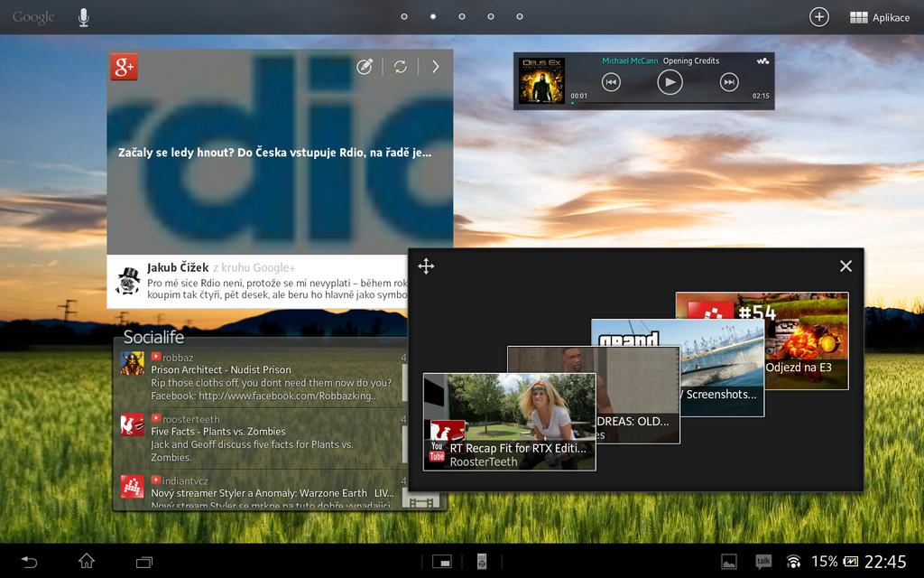Tap the compose pen icon on the Google+ widget

pos(365,66)
